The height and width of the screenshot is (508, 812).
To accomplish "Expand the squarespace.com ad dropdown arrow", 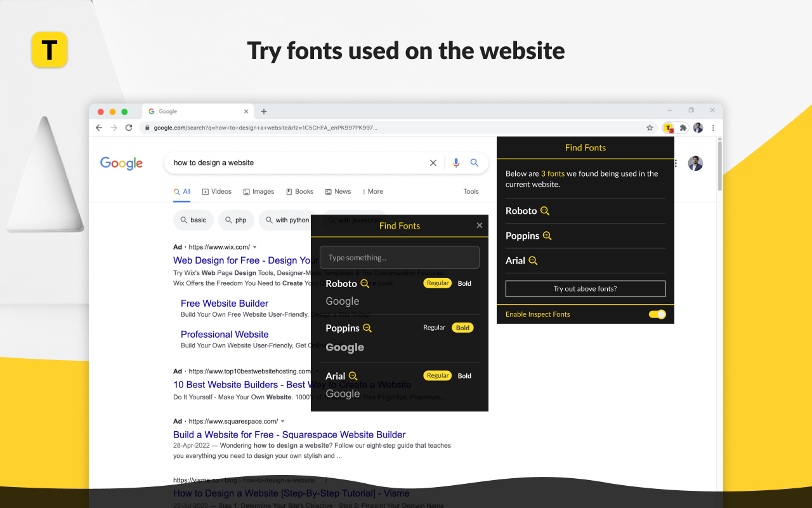I will click(283, 421).
